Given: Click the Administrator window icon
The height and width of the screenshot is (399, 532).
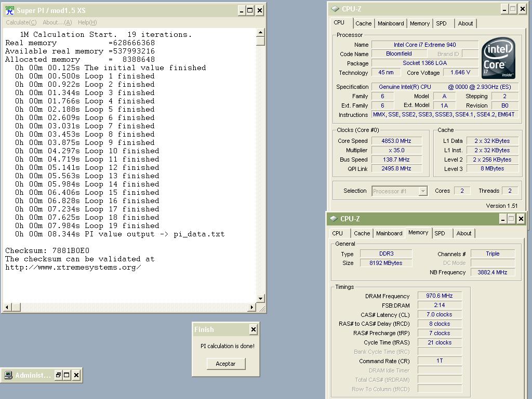Looking at the screenshot, I should [8, 375].
